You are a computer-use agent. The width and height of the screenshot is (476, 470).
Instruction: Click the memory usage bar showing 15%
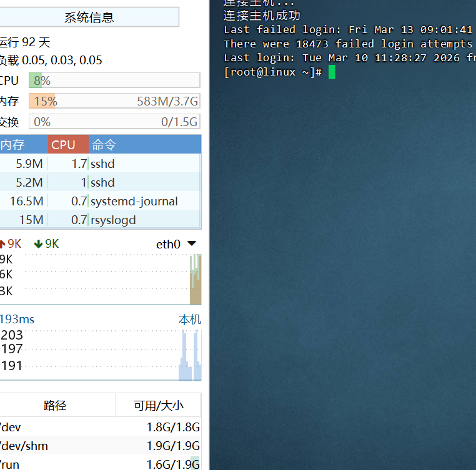[114, 101]
